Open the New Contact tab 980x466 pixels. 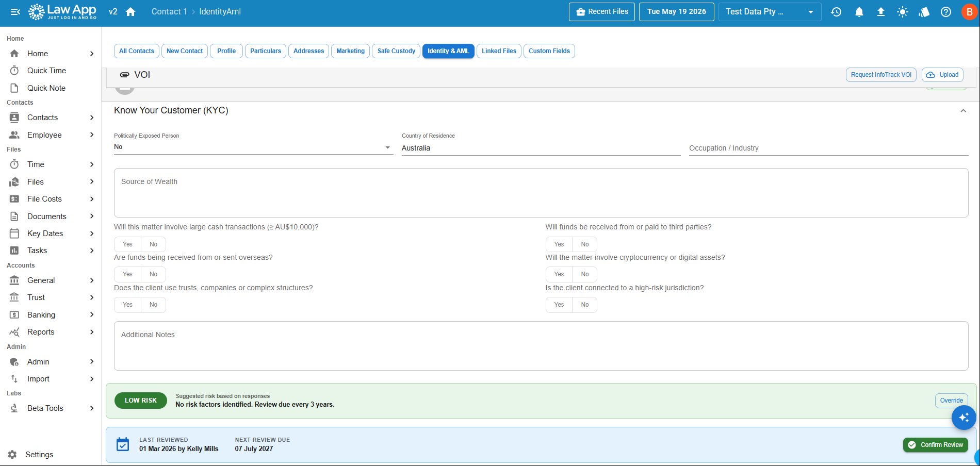(185, 51)
